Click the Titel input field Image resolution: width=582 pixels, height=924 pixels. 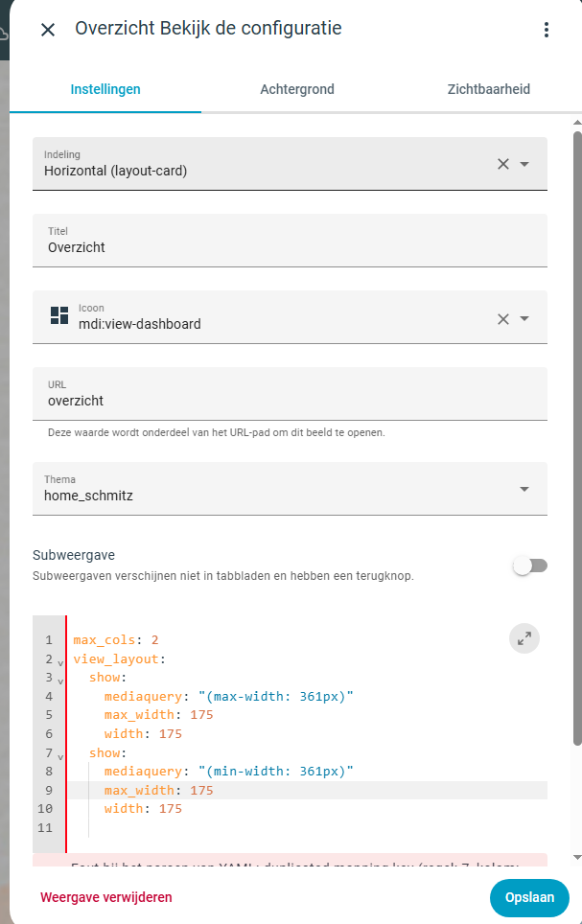pyautogui.click(x=288, y=247)
